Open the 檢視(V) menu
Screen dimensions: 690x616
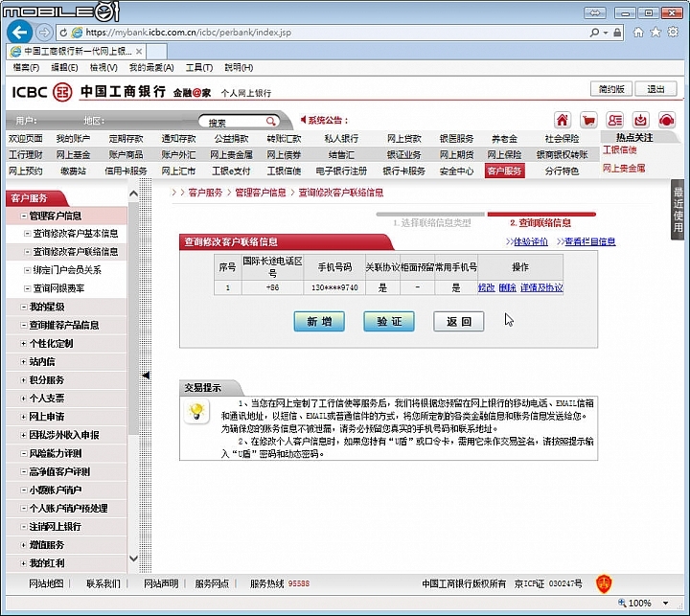(x=103, y=67)
